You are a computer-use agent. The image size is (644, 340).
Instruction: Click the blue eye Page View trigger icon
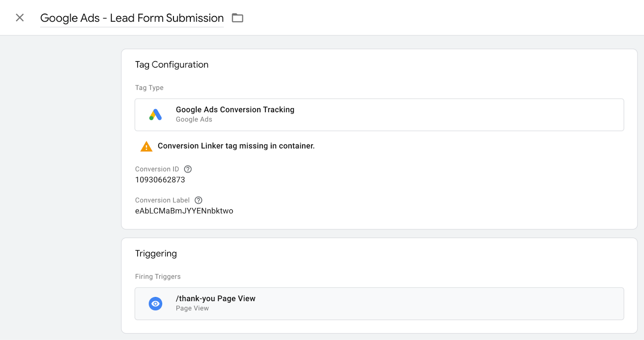pos(155,304)
